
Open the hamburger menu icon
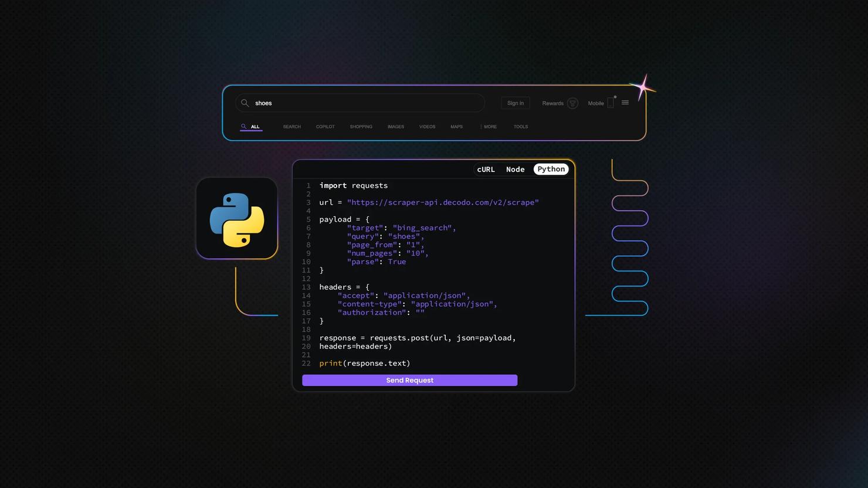[625, 103]
